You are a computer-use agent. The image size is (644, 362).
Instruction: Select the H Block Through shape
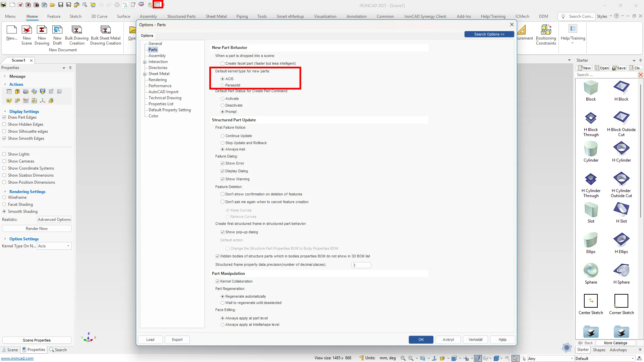pyautogui.click(x=591, y=124)
